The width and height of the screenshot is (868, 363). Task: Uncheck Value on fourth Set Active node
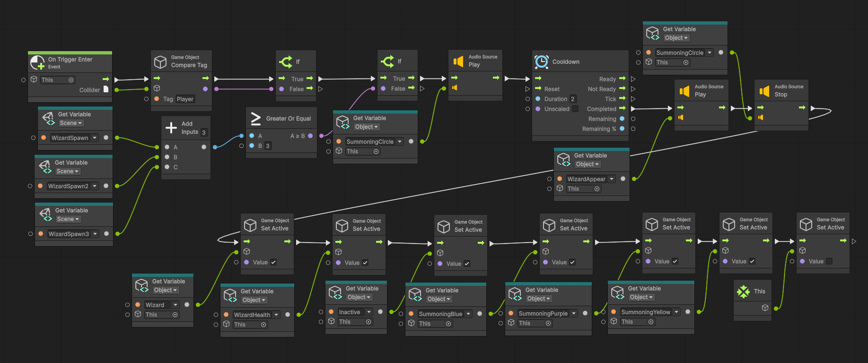pos(572,262)
